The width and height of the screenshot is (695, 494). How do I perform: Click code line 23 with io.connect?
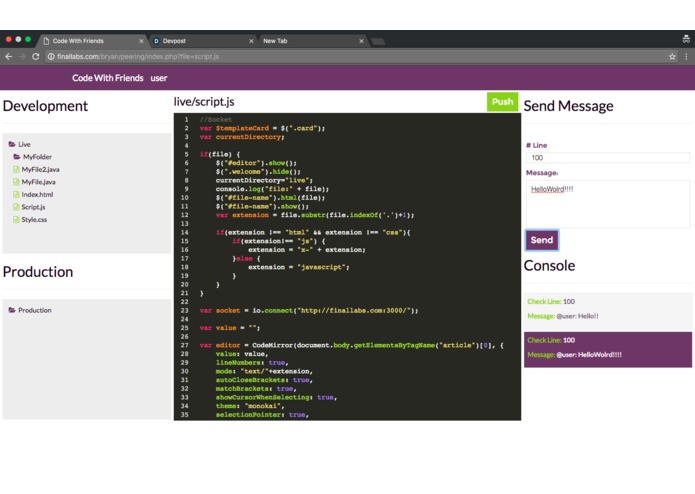[x=309, y=311]
